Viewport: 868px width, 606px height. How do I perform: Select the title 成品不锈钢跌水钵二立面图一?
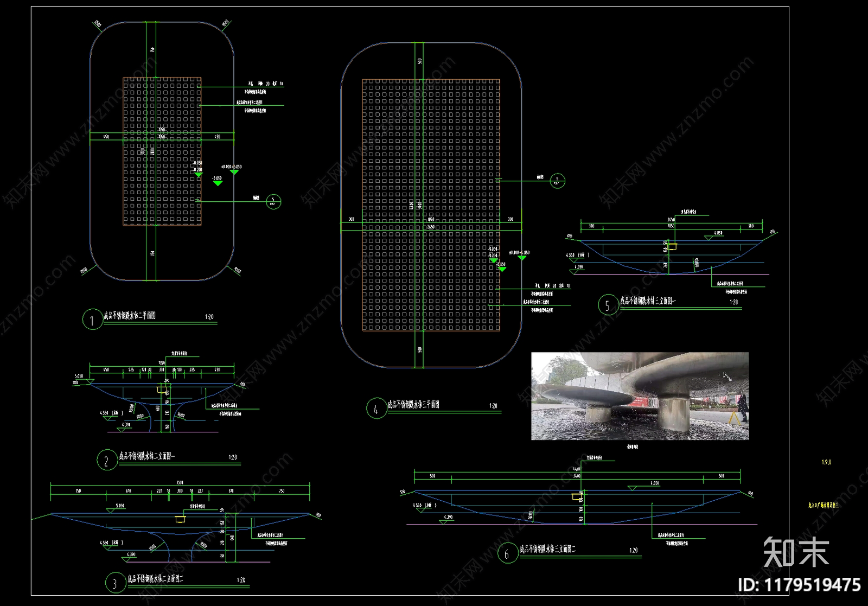point(147,456)
